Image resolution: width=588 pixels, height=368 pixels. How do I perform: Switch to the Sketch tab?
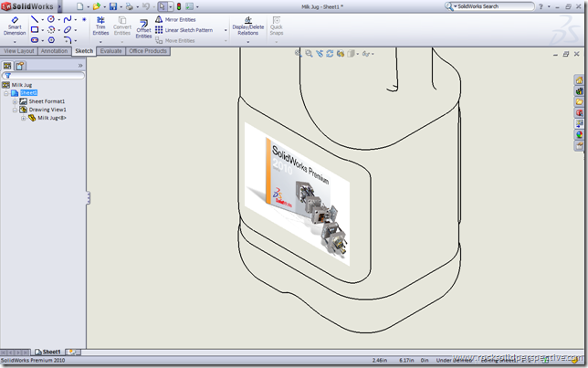84,51
